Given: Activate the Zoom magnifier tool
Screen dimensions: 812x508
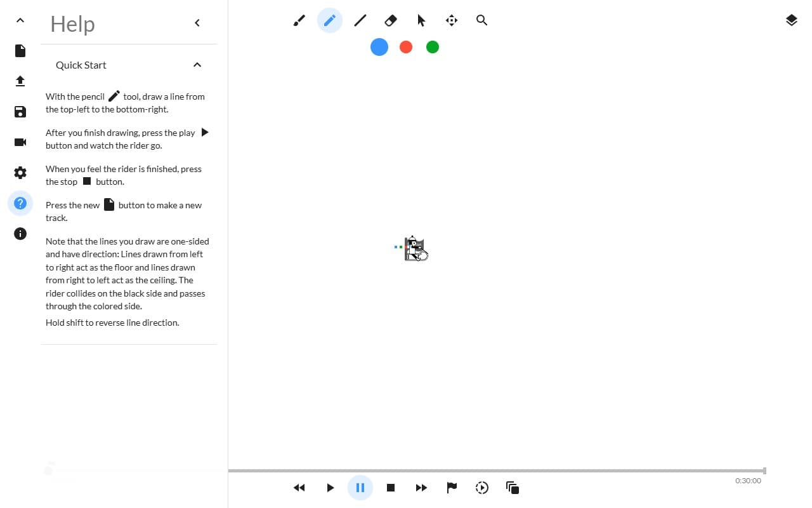Looking at the screenshot, I should pos(482,20).
